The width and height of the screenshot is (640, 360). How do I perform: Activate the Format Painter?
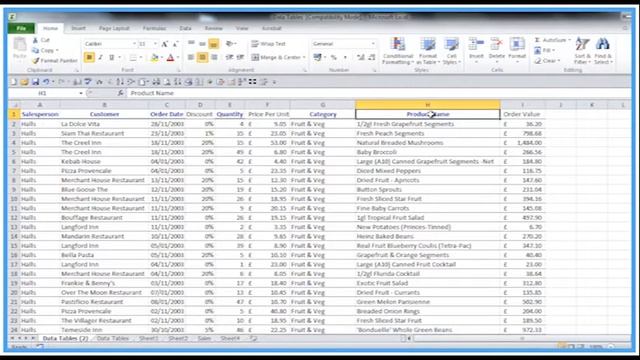[x=55, y=60]
